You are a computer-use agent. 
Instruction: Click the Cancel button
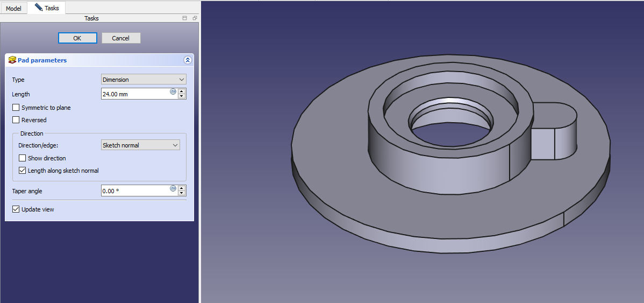click(121, 38)
